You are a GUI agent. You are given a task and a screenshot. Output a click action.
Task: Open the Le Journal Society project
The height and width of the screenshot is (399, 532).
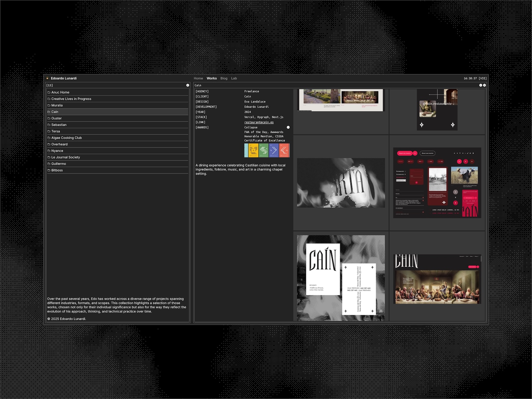coord(66,157)
